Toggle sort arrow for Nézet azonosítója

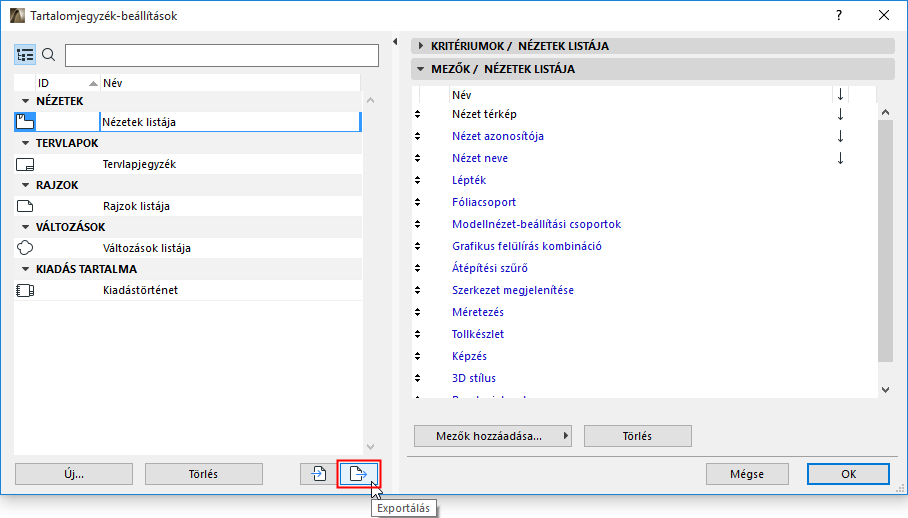point(840,137)
